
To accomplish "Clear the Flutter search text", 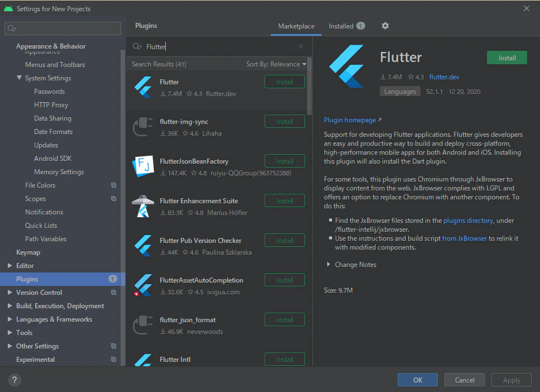I will (x=301, y=46).
